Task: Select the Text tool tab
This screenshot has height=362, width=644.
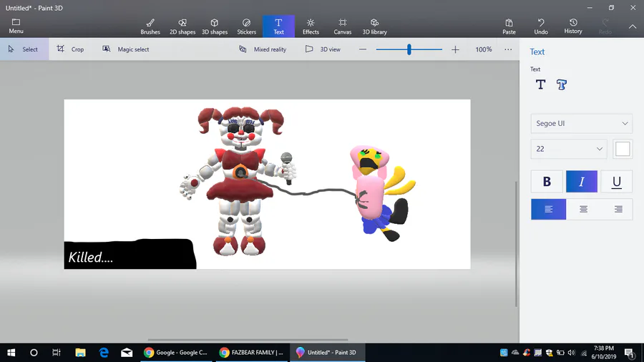Action: click(278, 26)
